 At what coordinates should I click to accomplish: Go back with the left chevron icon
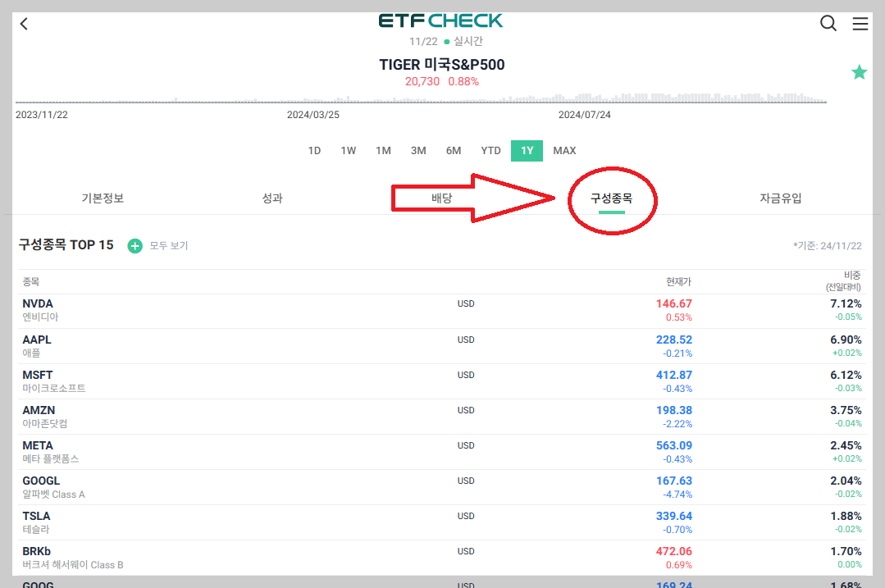24,24
